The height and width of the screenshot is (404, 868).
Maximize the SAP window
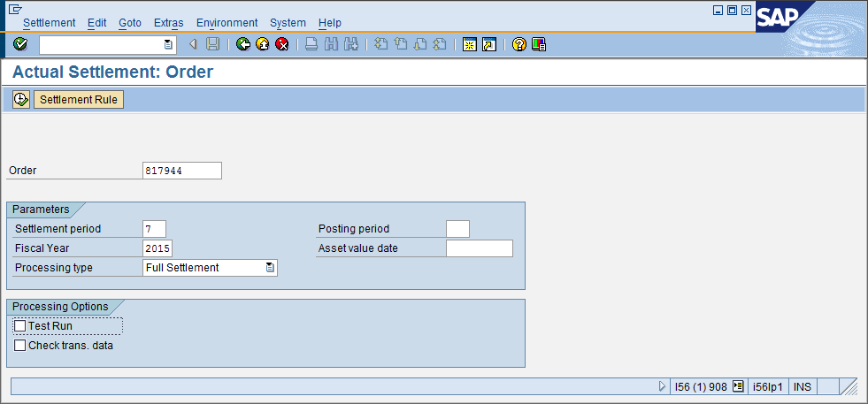pyautogui.click(x=732, y=10)
